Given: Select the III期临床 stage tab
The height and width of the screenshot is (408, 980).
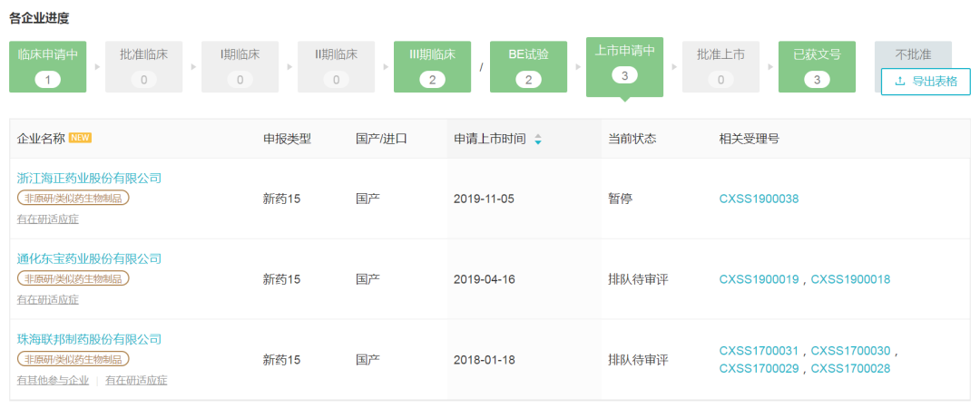Looking at the screenshot, I should click(433, 67).
